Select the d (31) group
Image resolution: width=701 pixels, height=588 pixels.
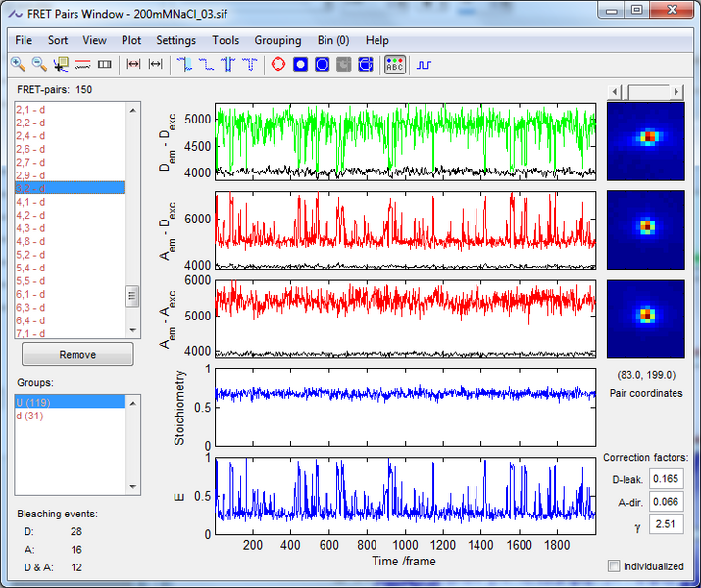27,416
